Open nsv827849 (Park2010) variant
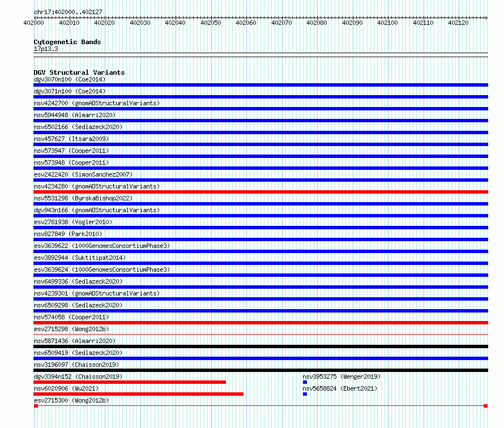 [x=68, y=234]
